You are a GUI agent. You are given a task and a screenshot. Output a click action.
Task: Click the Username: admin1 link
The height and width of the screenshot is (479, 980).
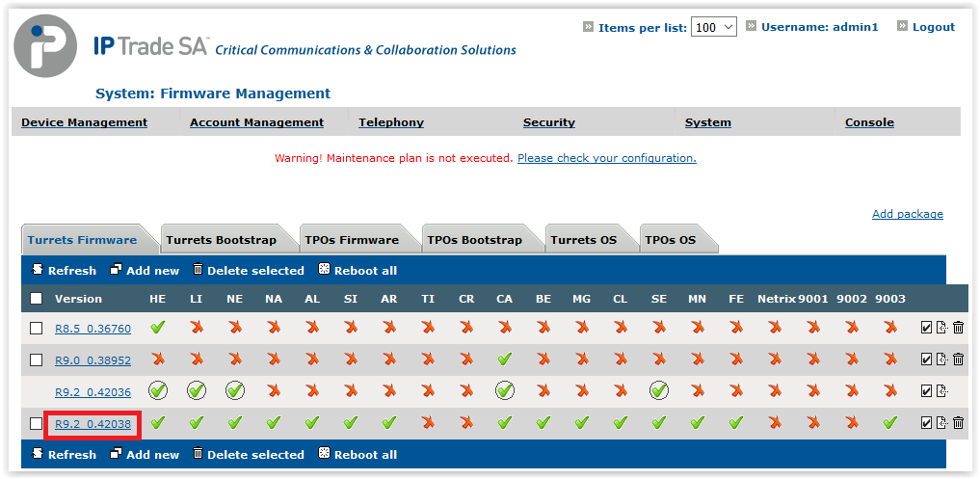pos(819,27)
